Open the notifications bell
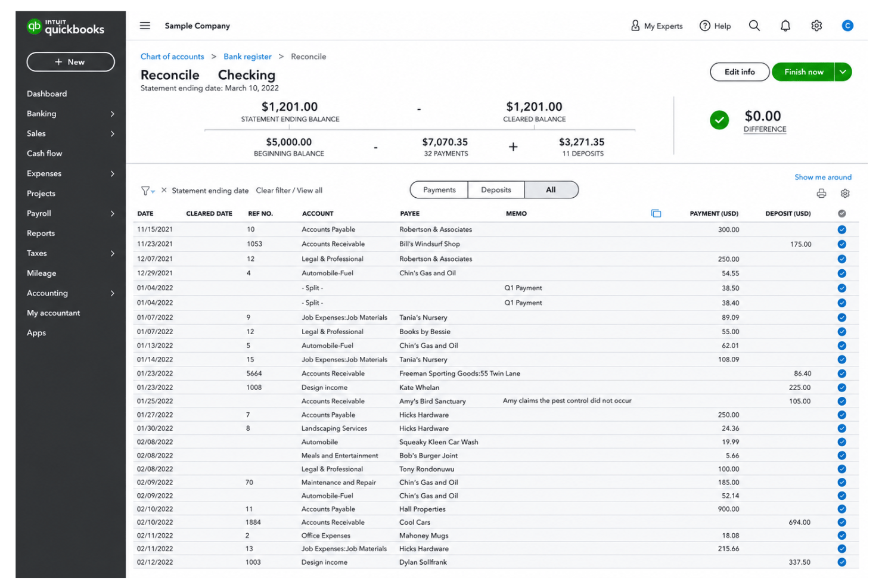Image resolution: width=882 pixels, height=588 pixels. (x=785, y=26)
